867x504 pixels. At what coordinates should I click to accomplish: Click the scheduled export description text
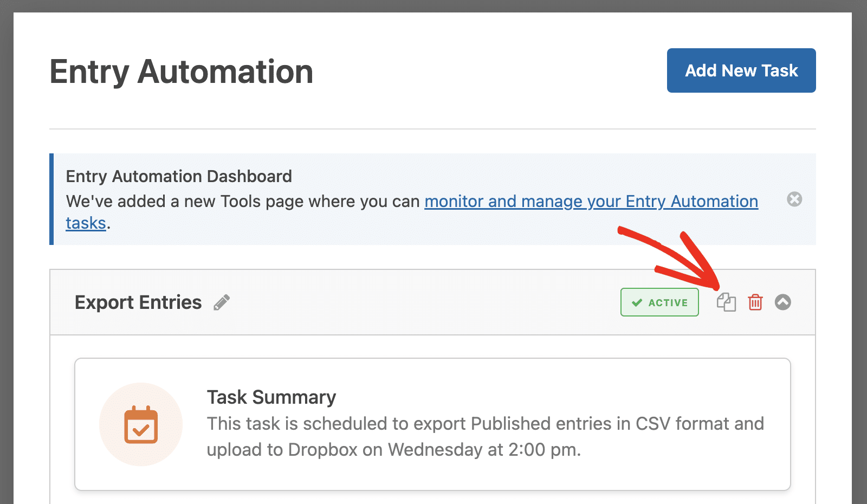[x=486, y=436]
